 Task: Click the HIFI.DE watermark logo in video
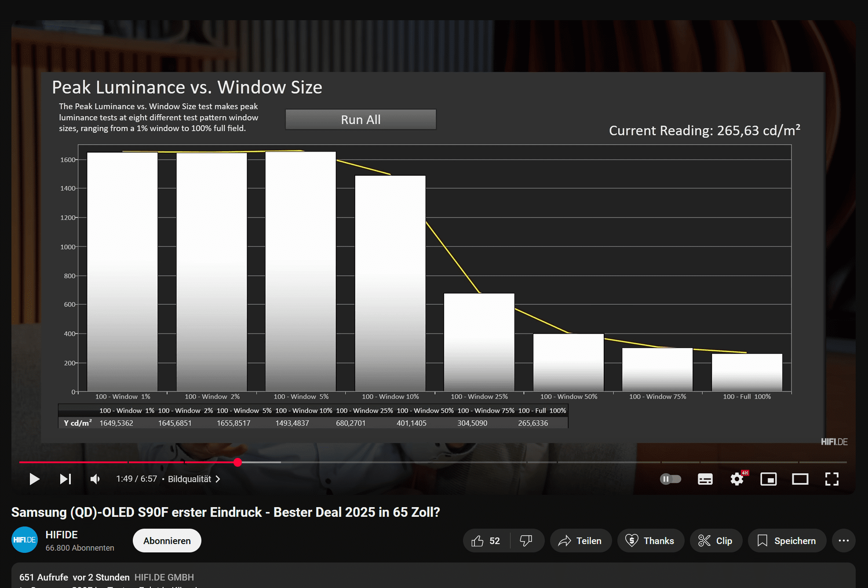click(x=834, y=442)
